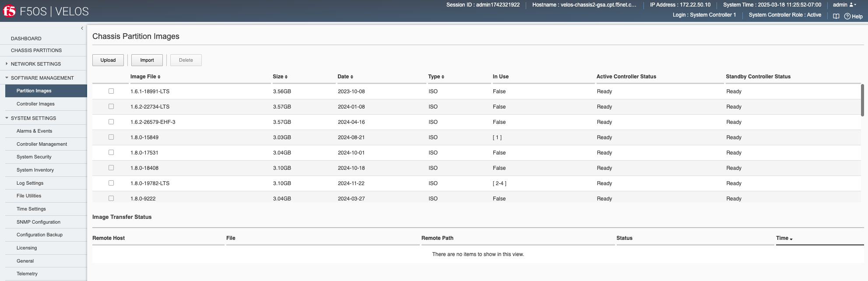Open Telemetry page

click(27, 274)
